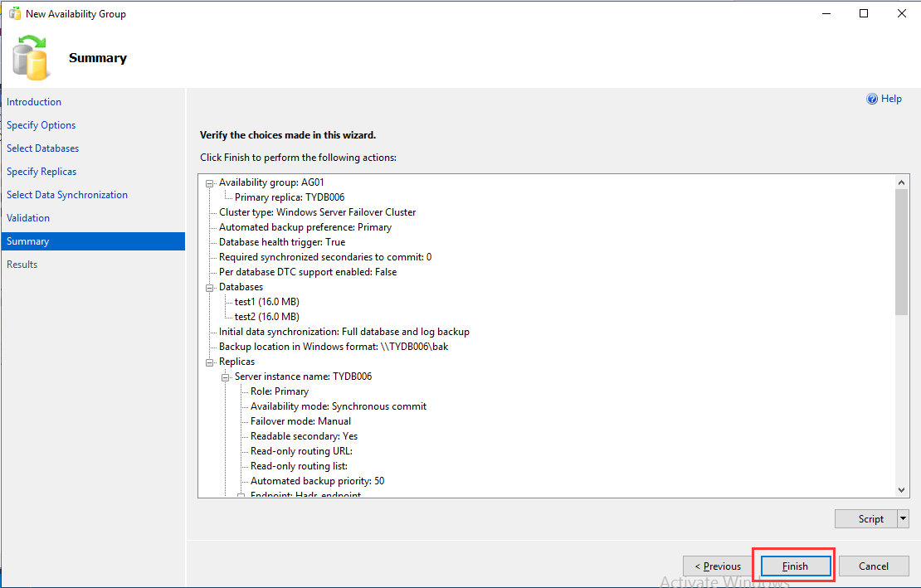Screen dimensions: 921x588
Task: Select the Read-only routing URL row
Action: (x=301, y=450)
